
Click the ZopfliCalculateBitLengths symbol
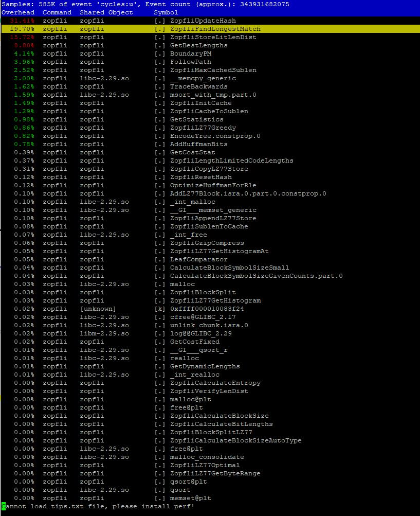pyautogui.click(x=221, y=424)
